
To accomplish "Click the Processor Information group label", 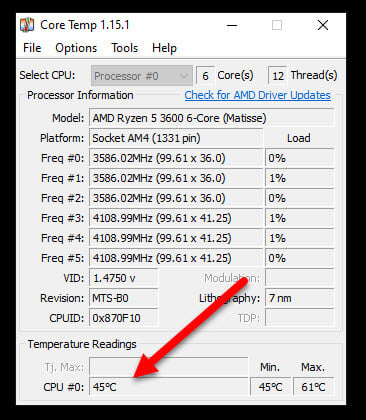I will pos(80,95).
